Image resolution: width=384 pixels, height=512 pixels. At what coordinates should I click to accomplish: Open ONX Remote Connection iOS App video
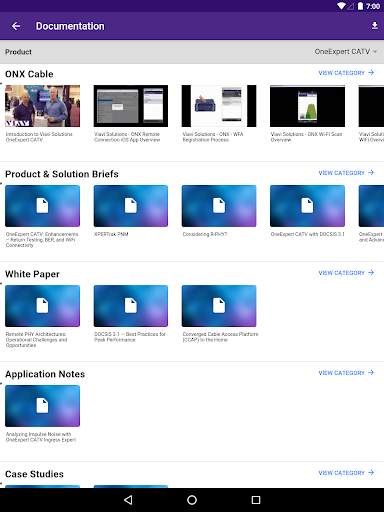tap(131, 106)
